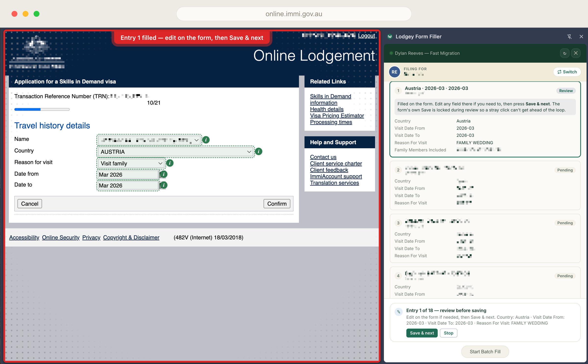This screenshot has width=588, height=364.
Task: Click the Review status badge
Action: pyautogui.click(x=566, y=91)
